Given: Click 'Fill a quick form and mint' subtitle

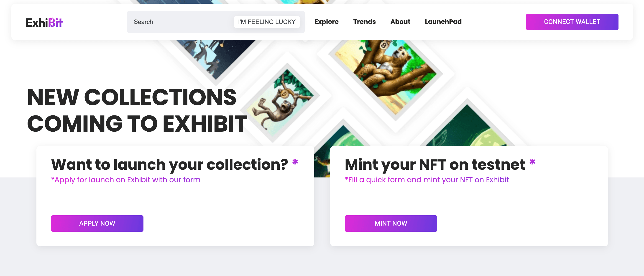Looking at the screenshot, I should tap(427, 180).
